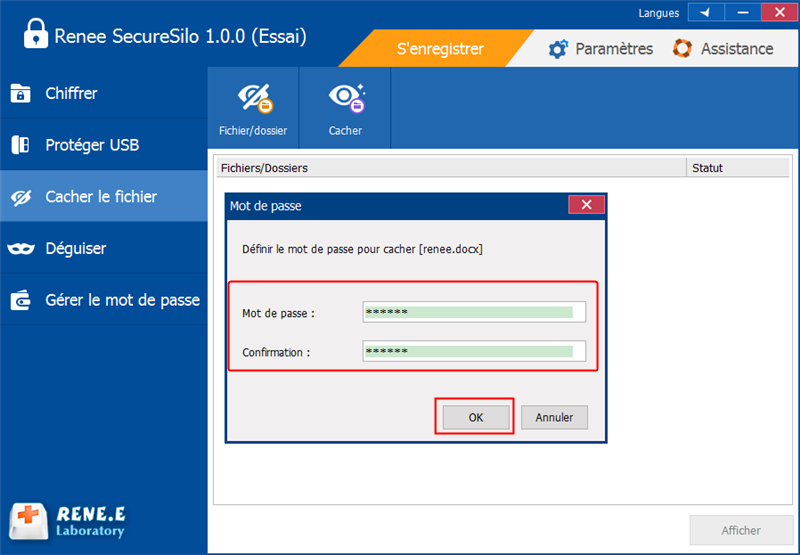
Task: Click the Cacher eye toolbar icon
Action: tap(346, 98)
